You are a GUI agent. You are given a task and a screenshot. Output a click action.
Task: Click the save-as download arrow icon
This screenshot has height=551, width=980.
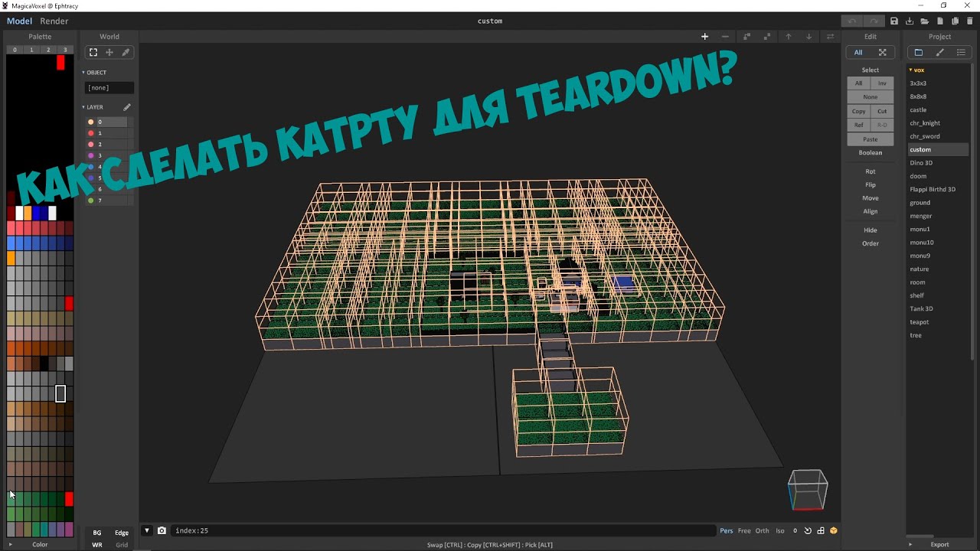pyautogui.click(x=910, y=21)
